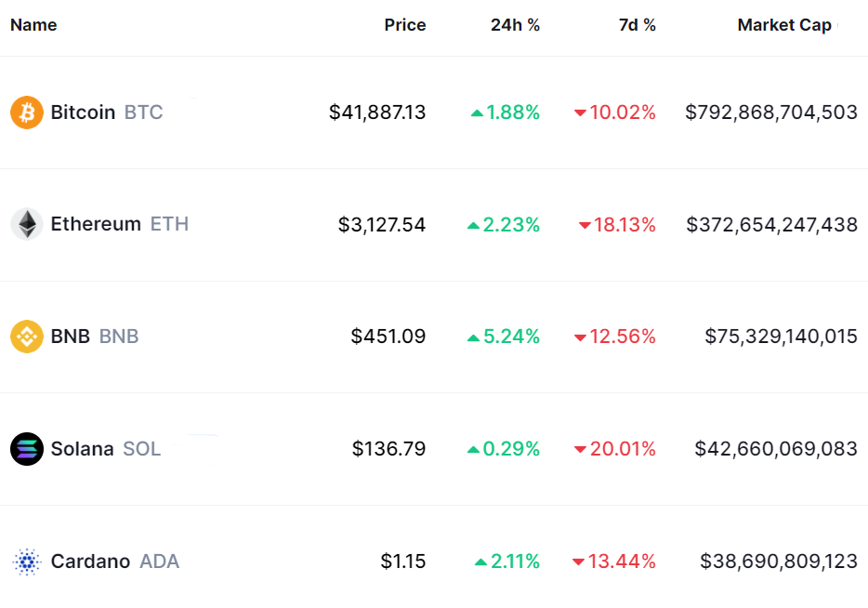
Task: Sort table by Name column header
Action: pyautogui.click(x=33, y=25)
